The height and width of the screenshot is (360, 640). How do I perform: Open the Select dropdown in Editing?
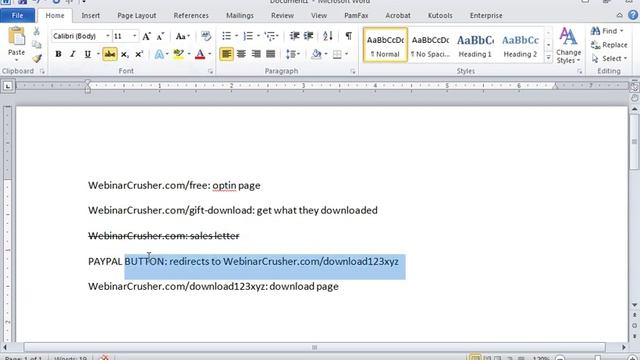[x=609, y=58]
